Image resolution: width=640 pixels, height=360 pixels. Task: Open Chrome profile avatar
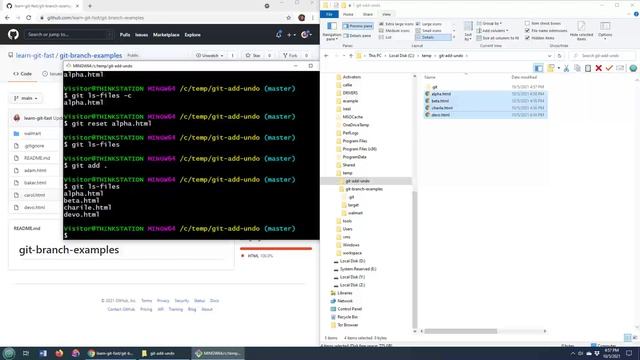[x=302, y=18]
